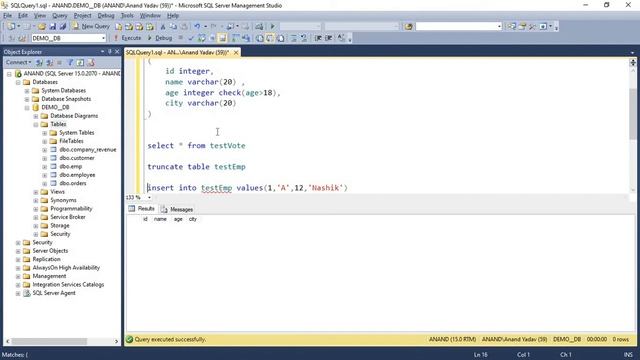Click the Object Explorer refresh icon
This screenshot has width=640, height=360.
click(80, 62)
